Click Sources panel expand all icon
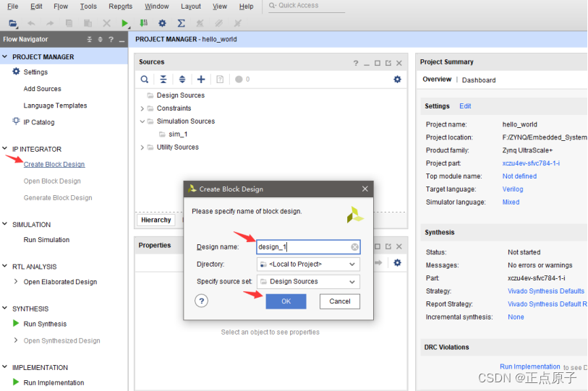The image size is (588, 391). [x=182, y=80]
